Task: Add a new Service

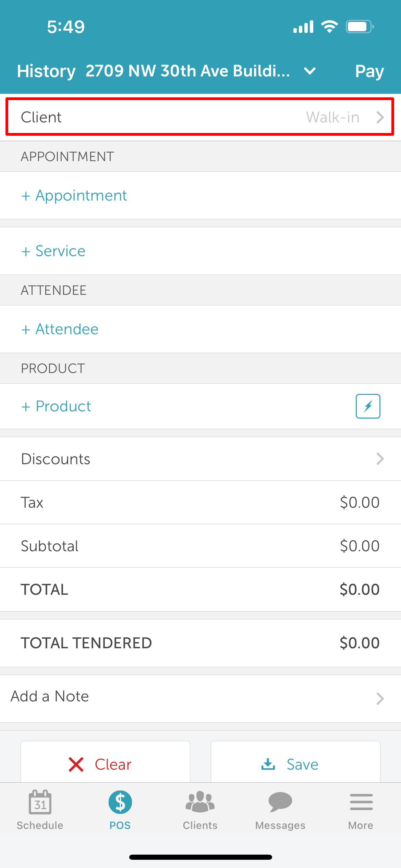Action: tap(53, 251)
